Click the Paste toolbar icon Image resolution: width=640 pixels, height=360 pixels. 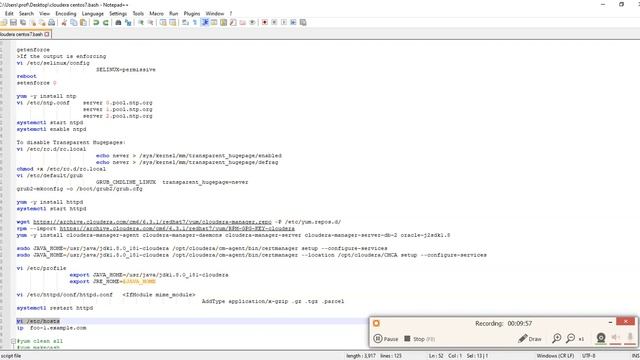tap(84, 22)
